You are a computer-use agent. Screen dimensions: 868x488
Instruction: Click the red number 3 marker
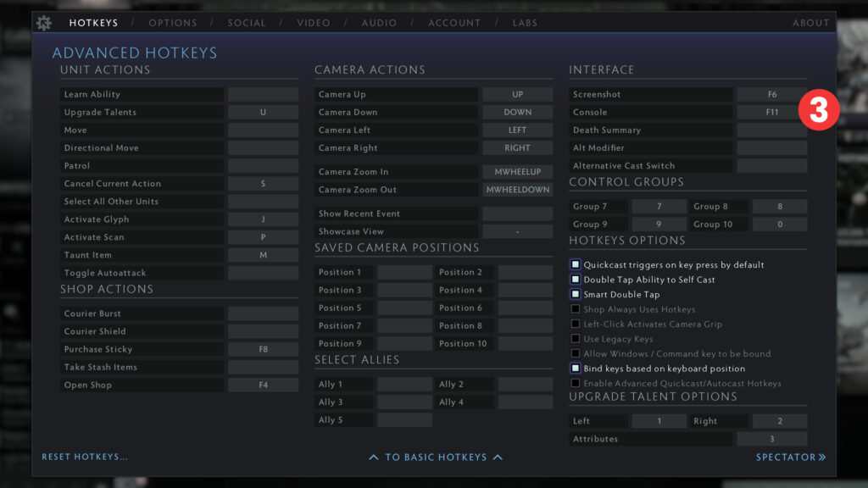coord(819,112)
